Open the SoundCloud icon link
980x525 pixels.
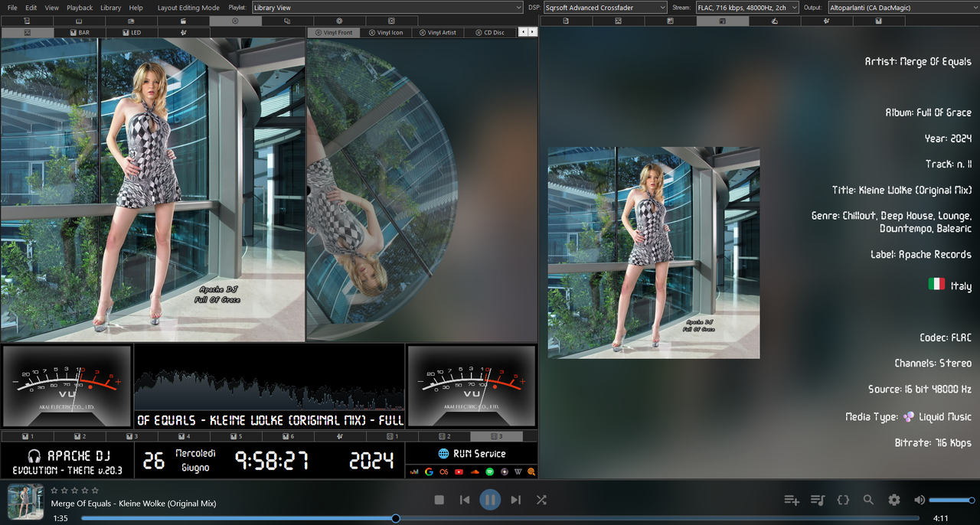point(475,471)
